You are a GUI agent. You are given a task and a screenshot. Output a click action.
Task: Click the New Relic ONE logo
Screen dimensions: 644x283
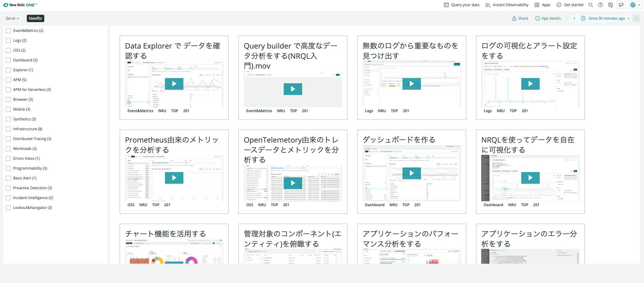pyautogui.click(x=20, y=5)
